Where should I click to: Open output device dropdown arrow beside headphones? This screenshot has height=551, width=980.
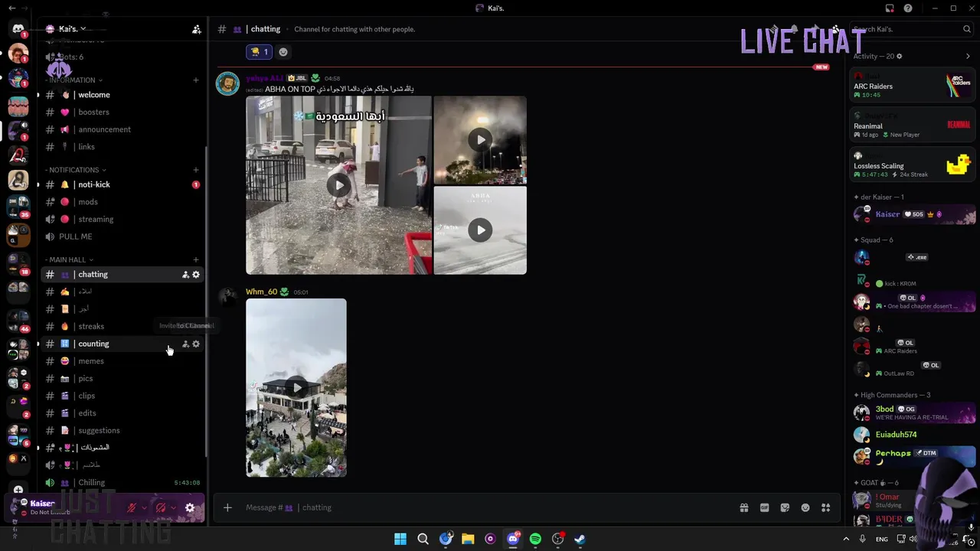[173, 507]
